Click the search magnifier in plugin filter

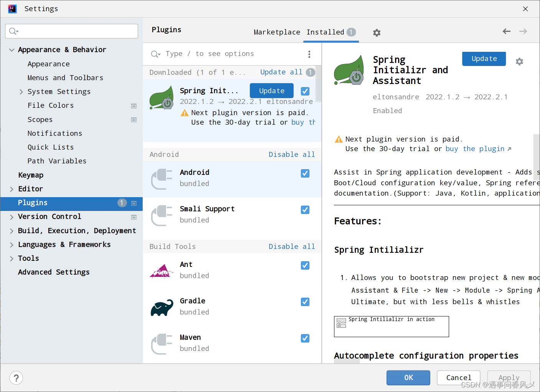point(155,54)
